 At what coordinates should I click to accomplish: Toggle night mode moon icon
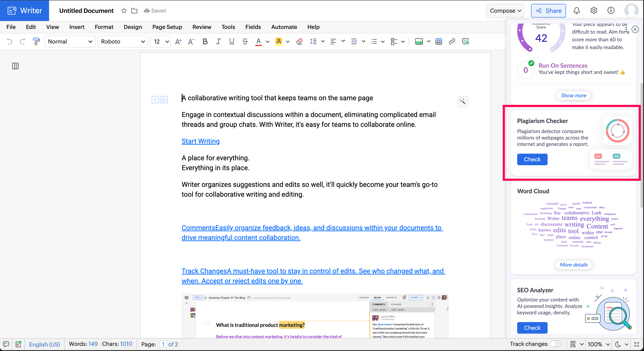618,344
